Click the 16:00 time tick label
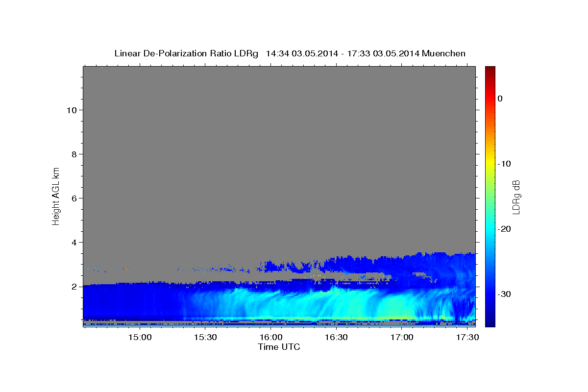 271,338
